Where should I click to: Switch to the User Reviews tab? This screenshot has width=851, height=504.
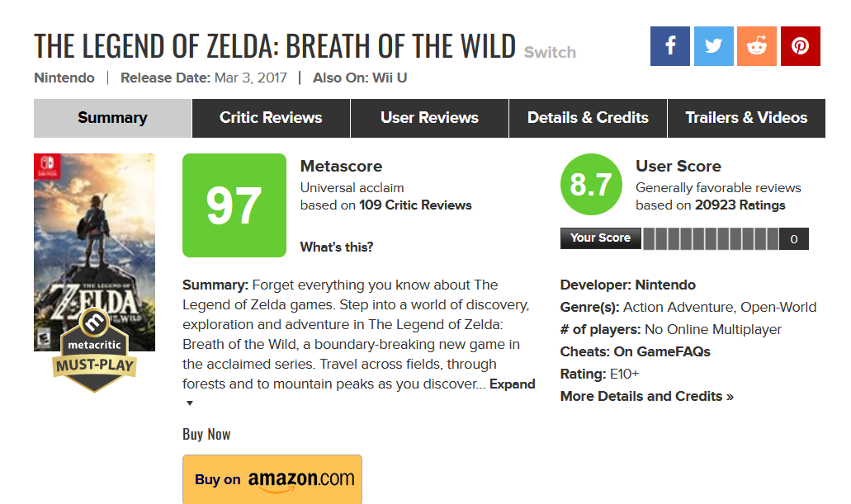point(429,118)
